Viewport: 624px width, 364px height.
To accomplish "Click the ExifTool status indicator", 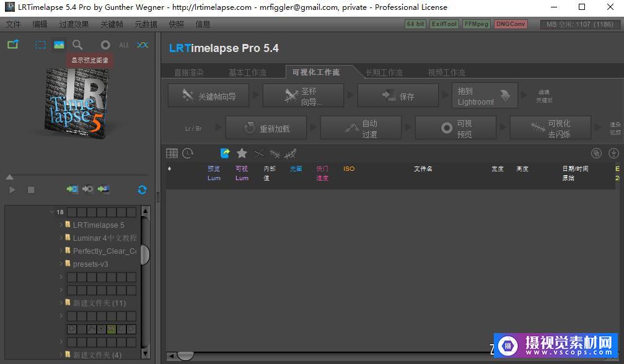I will click(x=444, y=24).
